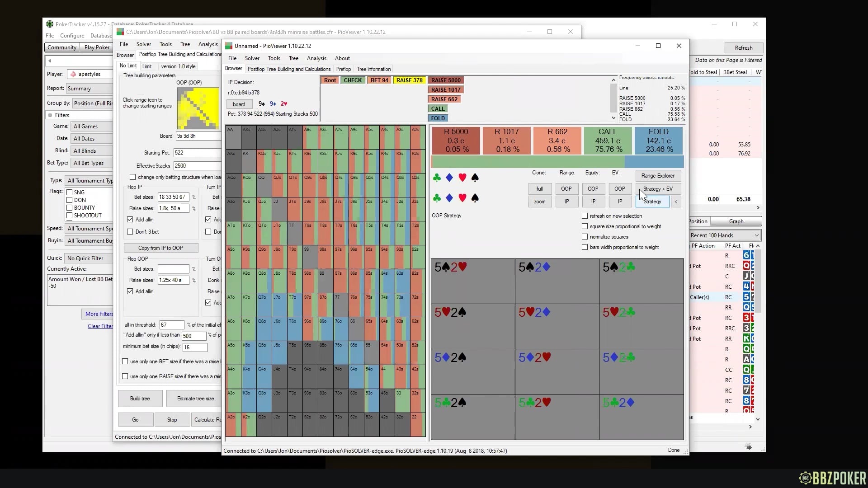
Task: Open the Analysis menu in PioViewer
Action: (316, 58)
